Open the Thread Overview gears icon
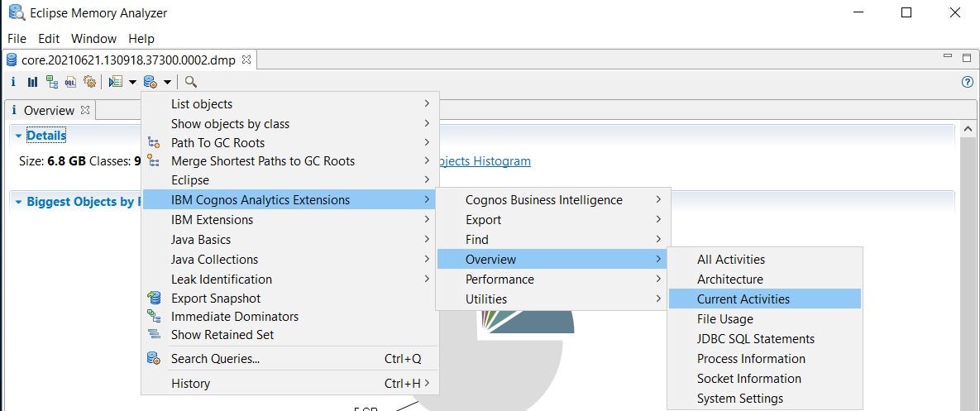Viewport: 980px width, 411px height. coord(89,82)
